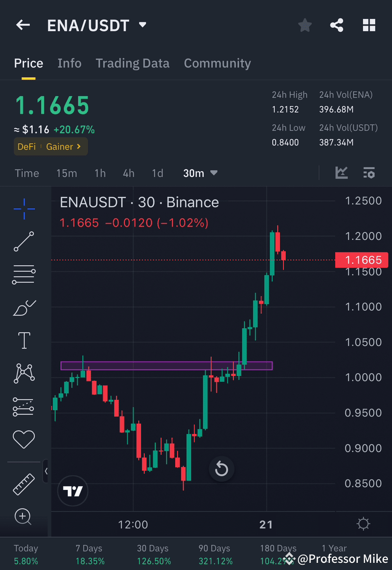The image size is (392, 570).
Task: Select the trend line drawing tool
Action: click(x=24, y=242)
